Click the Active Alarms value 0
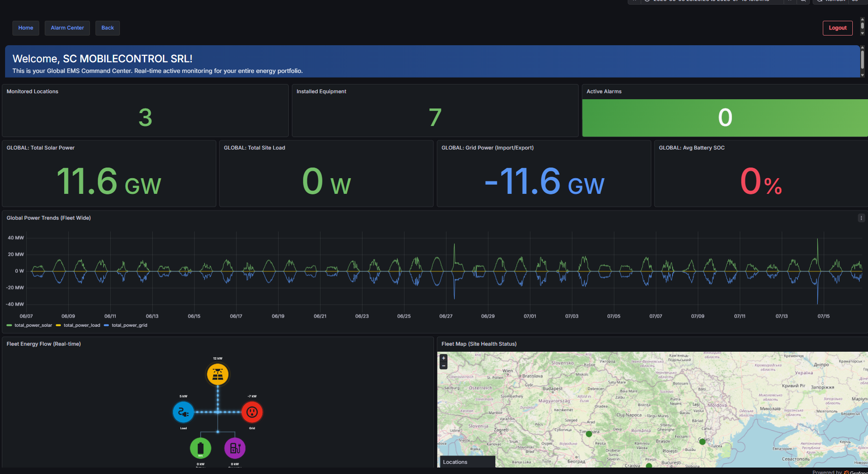868x474 pixels. click(725, 118)
